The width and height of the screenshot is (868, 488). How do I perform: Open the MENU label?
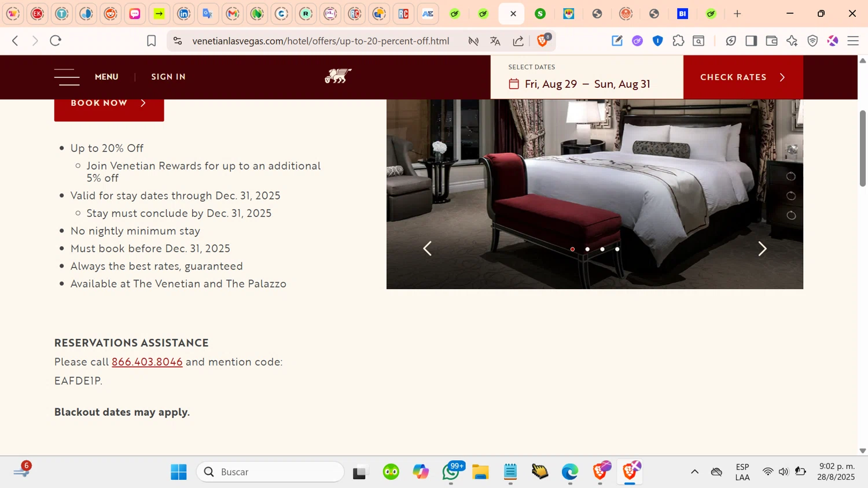pos(106,77)
